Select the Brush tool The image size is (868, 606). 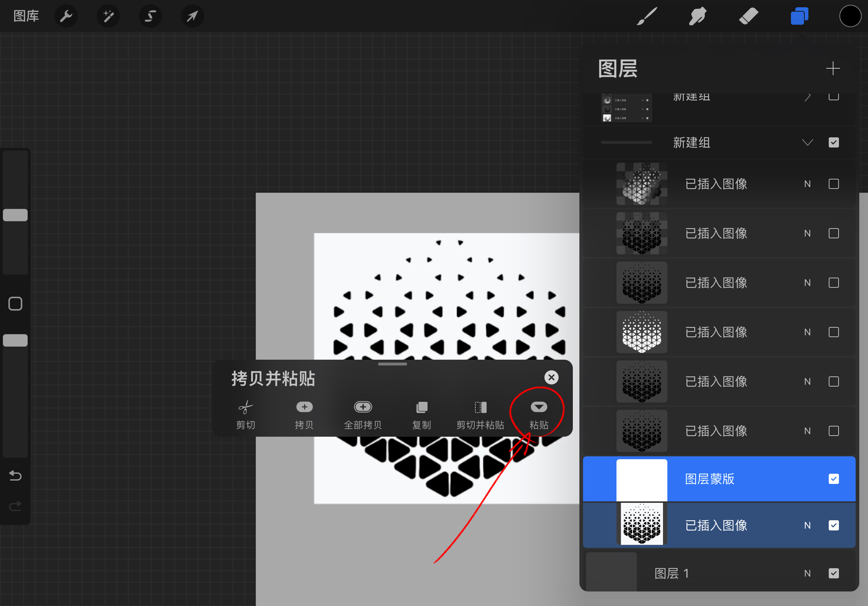(647, 16)
